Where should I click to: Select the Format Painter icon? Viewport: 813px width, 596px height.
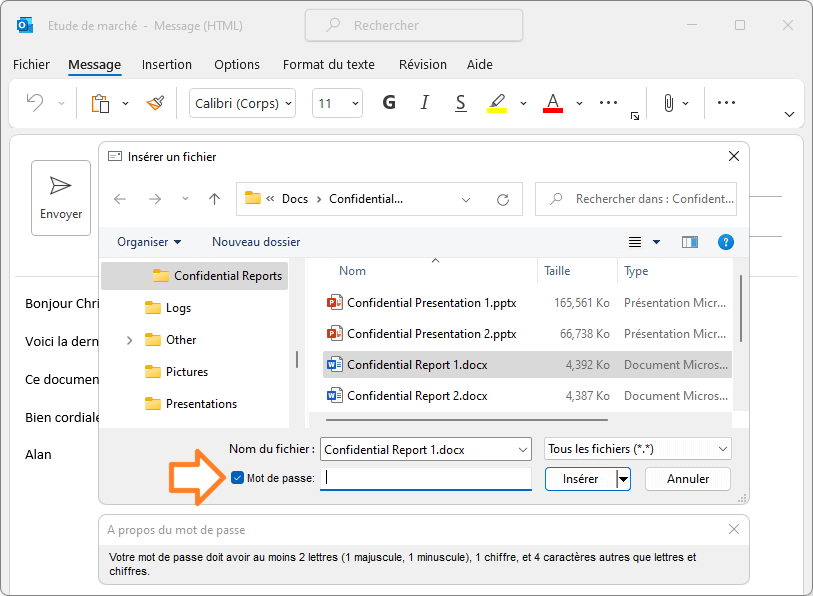pos(156,102)
